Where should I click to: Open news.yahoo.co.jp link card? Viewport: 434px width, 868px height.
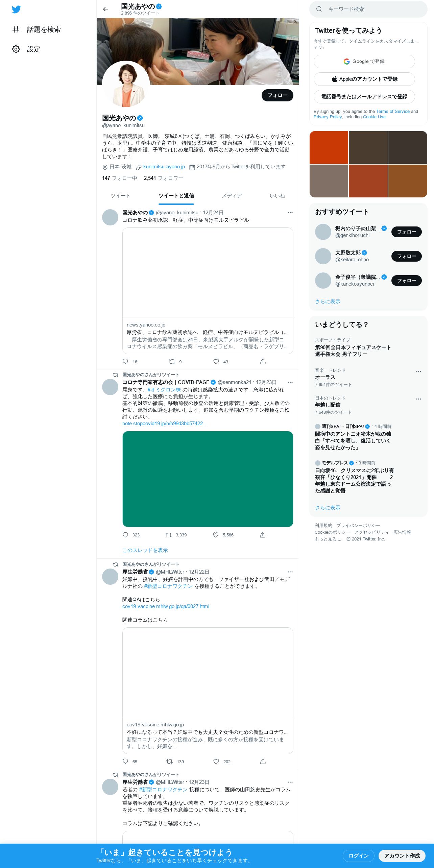[x=208, y=291]
